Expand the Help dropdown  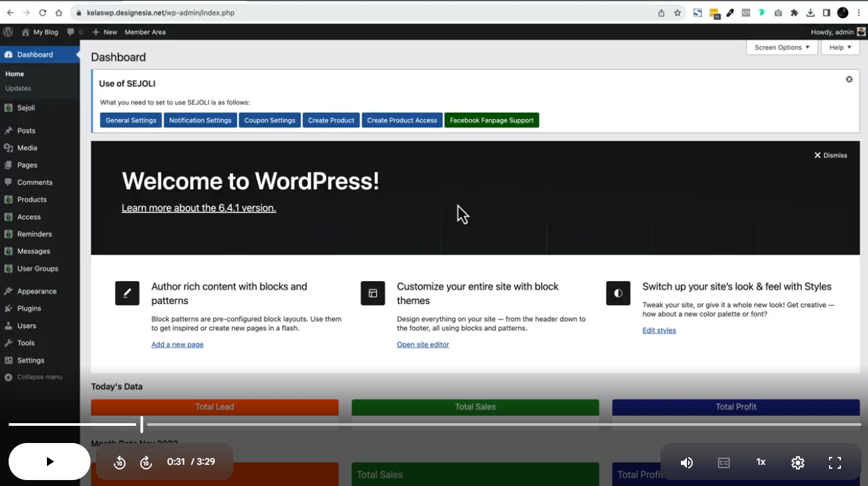click(840, 48)
